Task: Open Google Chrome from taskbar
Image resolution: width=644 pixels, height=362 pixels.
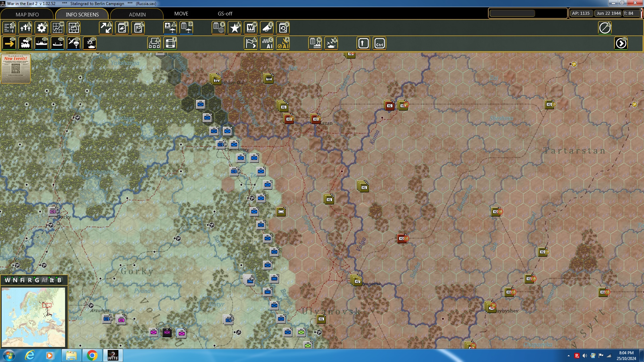Action: [92, 355]
